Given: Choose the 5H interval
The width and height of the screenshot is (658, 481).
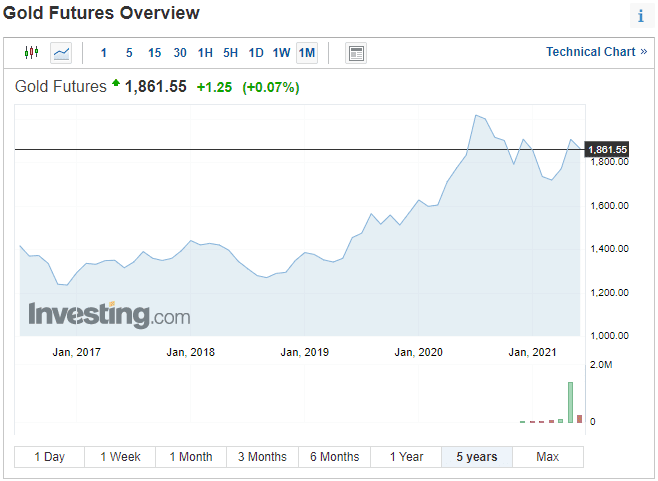Looking at the screenshot, I should click(x=230, y=53).
